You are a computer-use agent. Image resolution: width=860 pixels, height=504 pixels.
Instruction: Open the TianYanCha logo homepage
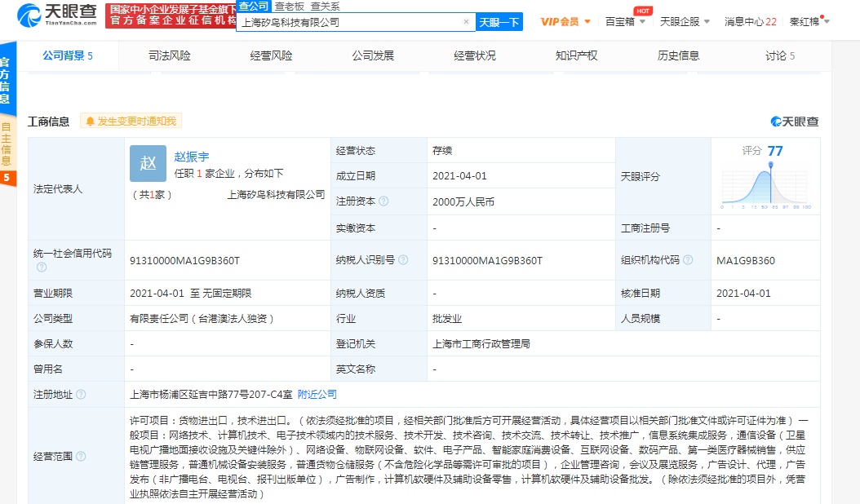57,15
